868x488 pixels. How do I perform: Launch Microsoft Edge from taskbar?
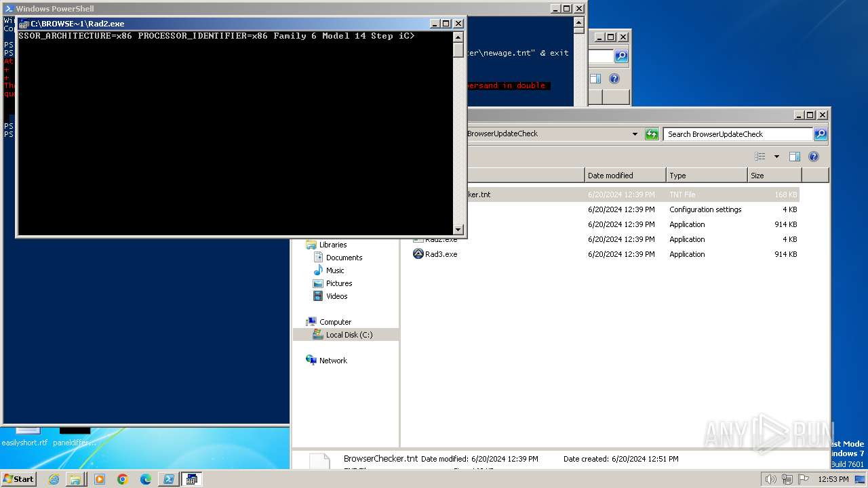tap(146, 479)
